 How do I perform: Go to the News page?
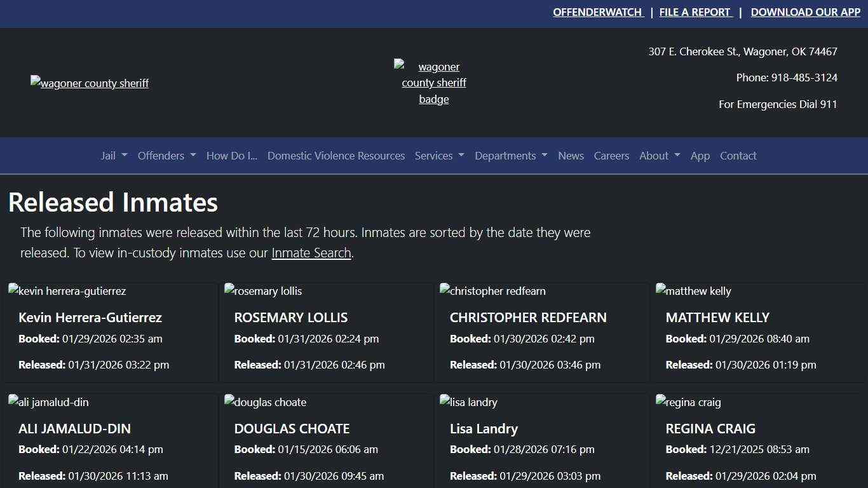(571, 156)
